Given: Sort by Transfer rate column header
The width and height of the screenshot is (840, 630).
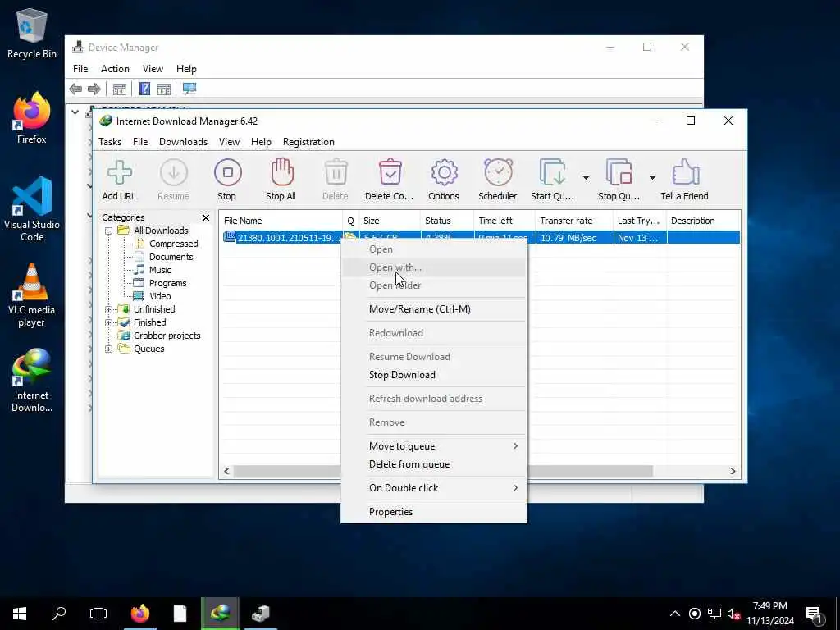Looking at the screenshot, I should click(x=573, y=221).
